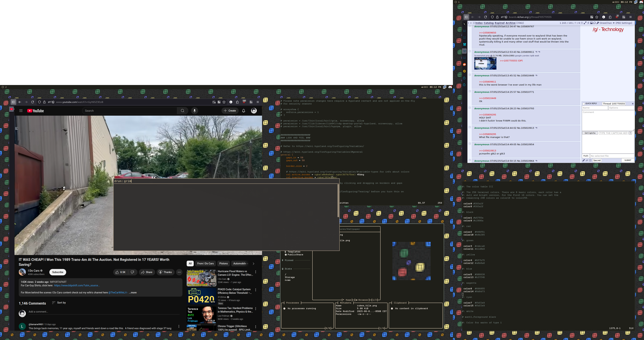Start voice search with microphone icon
Viewport: 644px width, 340px height.
click(x=194, y=110)
